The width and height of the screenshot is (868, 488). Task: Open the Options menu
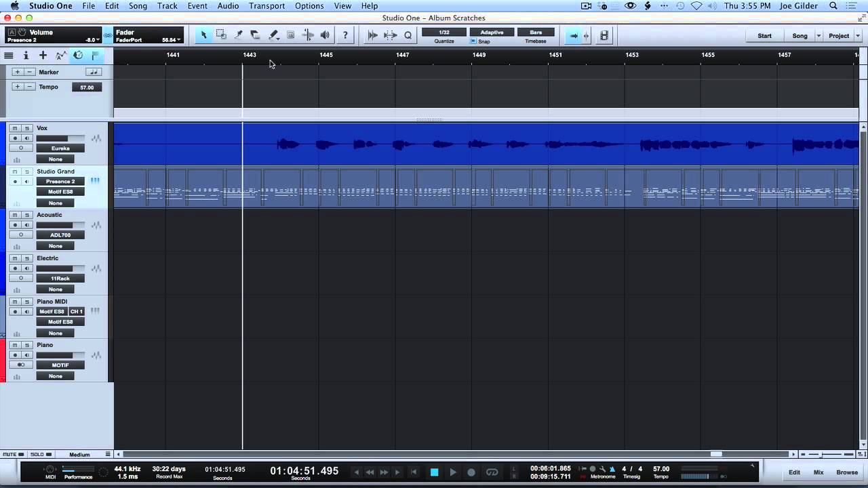click(309, 6)
